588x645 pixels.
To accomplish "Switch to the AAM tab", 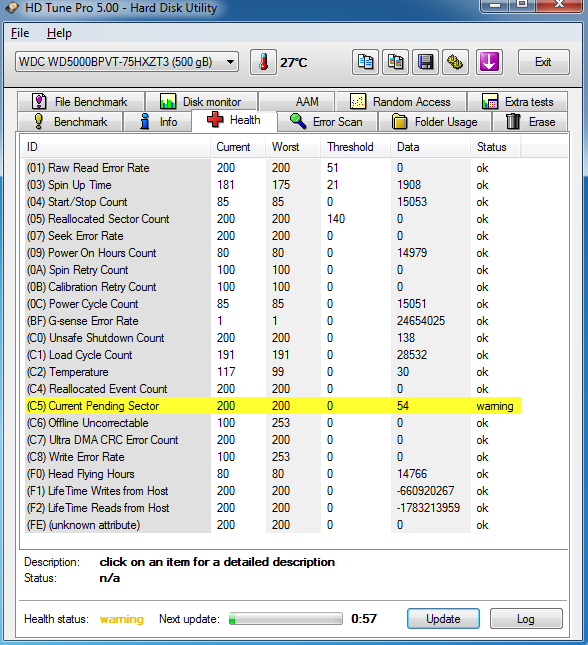I will point(297,102).
